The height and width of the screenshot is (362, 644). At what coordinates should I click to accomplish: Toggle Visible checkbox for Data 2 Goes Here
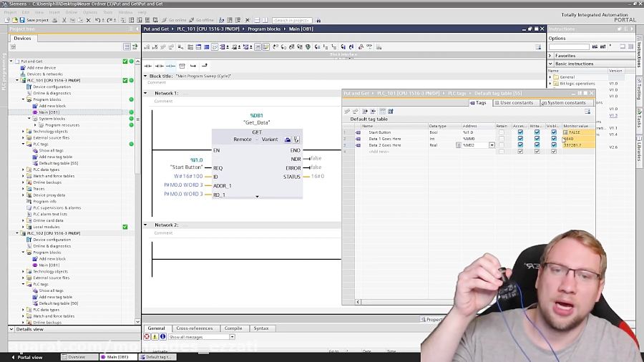(x=553, y=145)
